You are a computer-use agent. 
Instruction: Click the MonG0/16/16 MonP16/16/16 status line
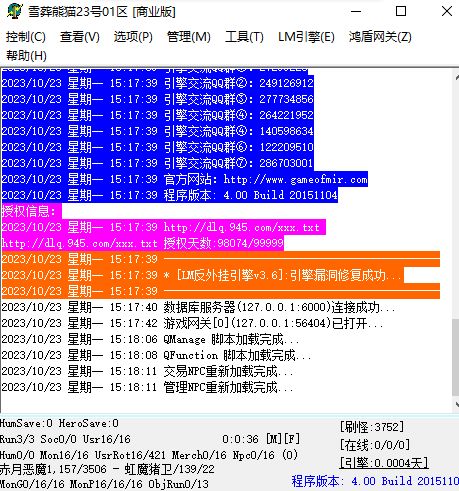coord(104,484)
